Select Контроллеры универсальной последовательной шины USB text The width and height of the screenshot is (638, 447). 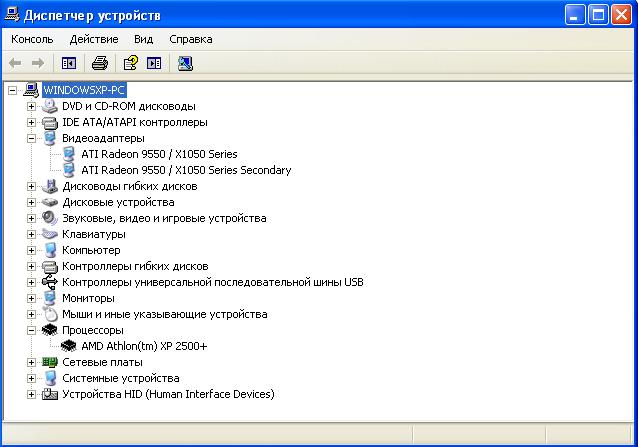pyautogui.click(x=213, y=282)
